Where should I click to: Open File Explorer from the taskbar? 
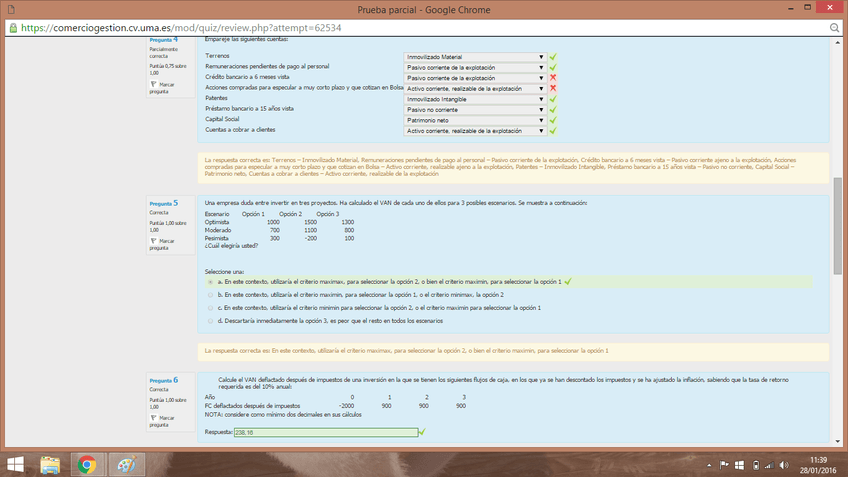coord(50,465)
